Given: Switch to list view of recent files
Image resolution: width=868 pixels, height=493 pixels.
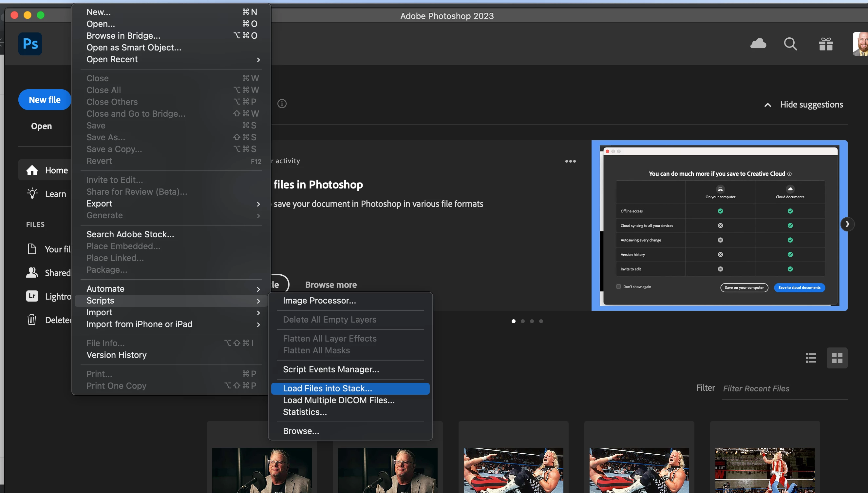Looking at the screenshot, I should click(x=811, y=358).
